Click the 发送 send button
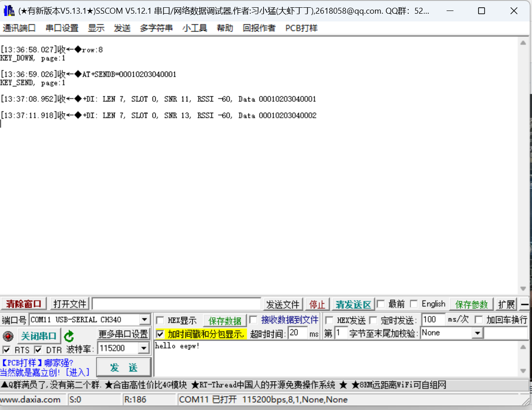The image size is (532, 410). tap(124, 367)
